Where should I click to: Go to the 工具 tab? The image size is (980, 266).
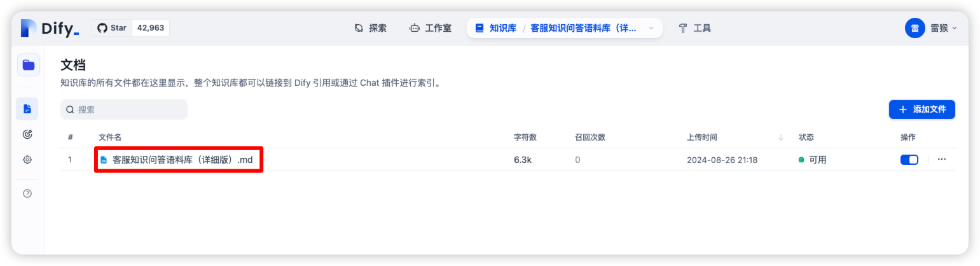(694, 28)
